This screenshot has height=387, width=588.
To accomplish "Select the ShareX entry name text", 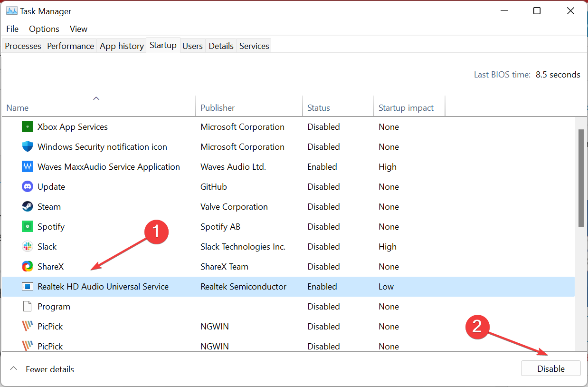I will [x=51, y=267].
